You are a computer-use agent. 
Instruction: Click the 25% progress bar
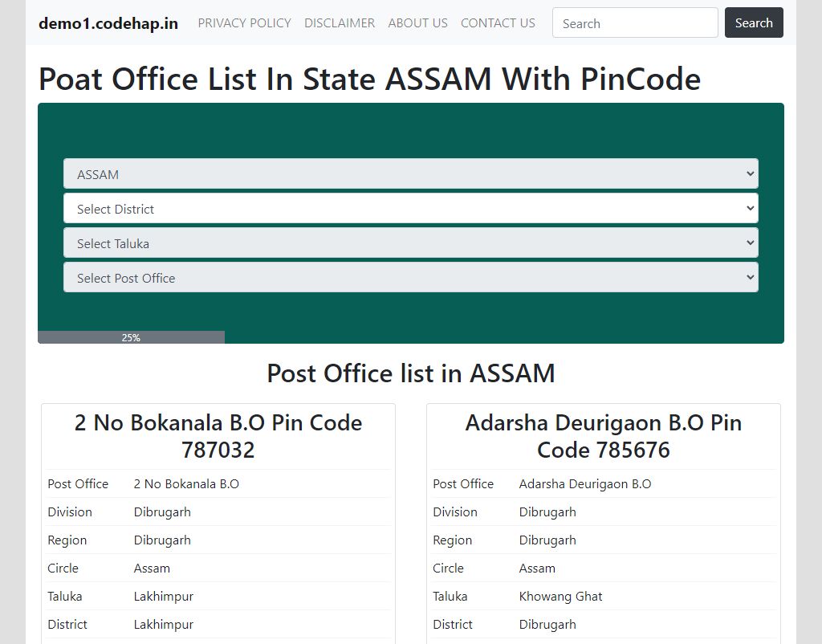click(x=131, y=337)
